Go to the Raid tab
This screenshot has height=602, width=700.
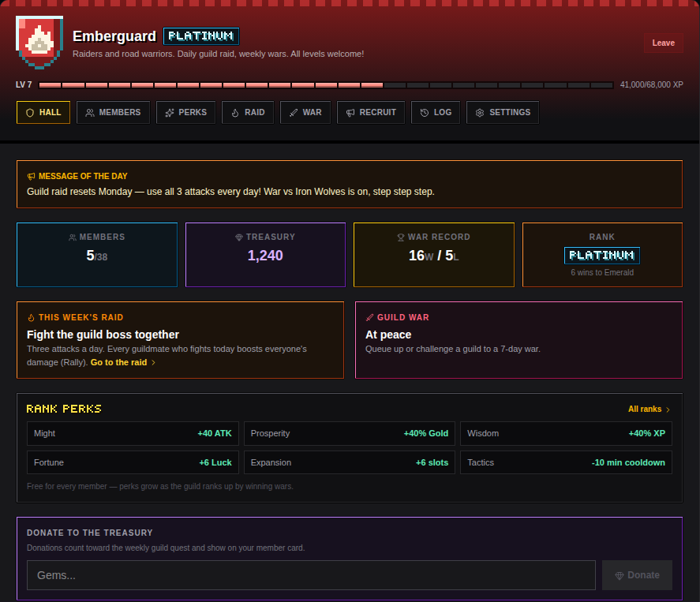pyautogui.click(x=248, y=113)
